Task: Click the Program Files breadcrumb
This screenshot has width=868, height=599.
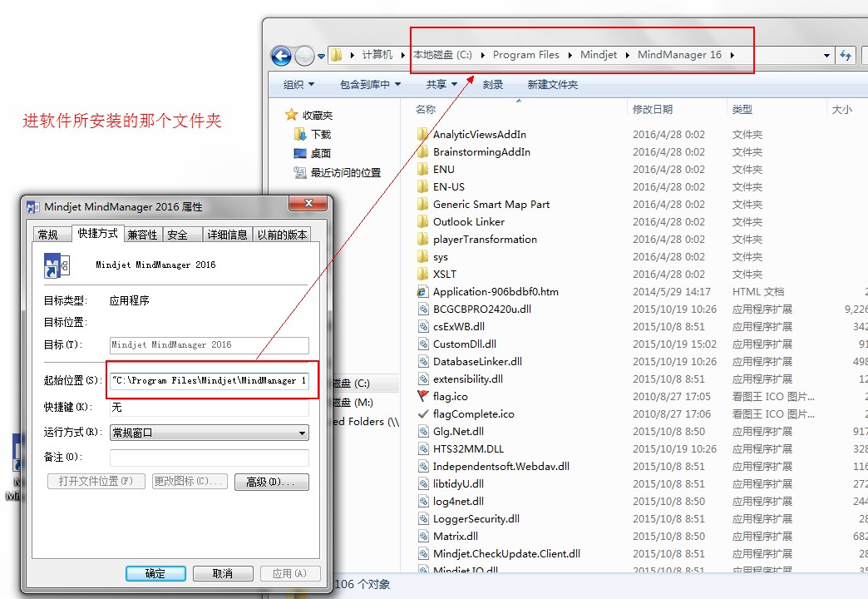Action: coord(526,54)
